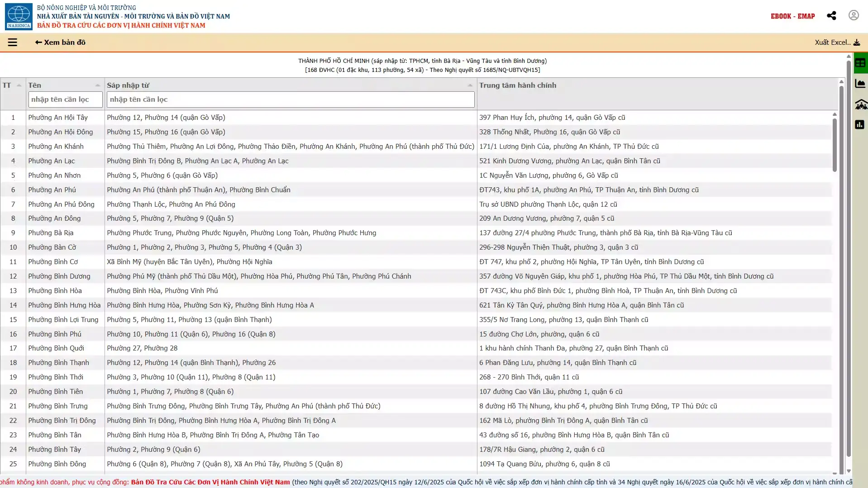The image size is (868, 488).
Task: Sort by the Tên column arrow
Action: (x=98, y=85)
